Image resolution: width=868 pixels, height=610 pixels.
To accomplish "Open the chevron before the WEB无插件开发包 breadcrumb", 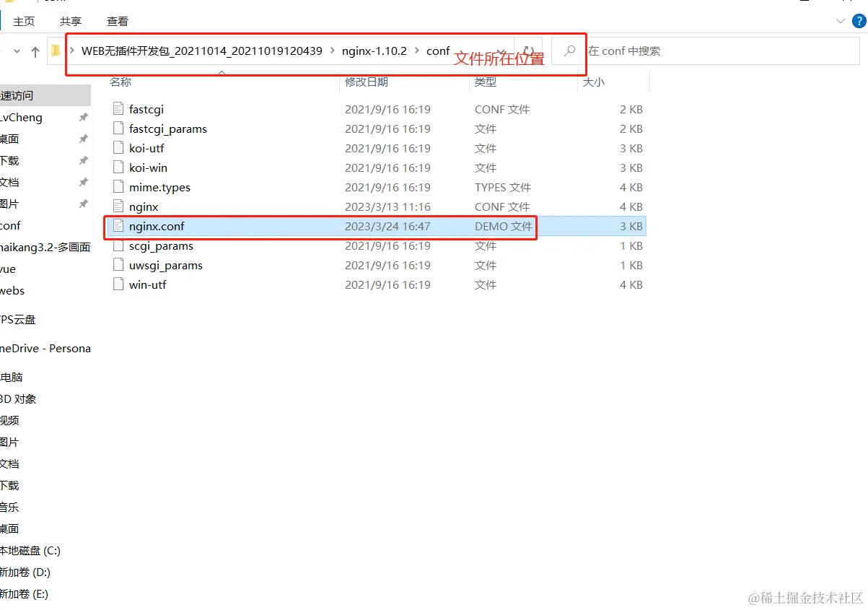I will pos(71,51).
